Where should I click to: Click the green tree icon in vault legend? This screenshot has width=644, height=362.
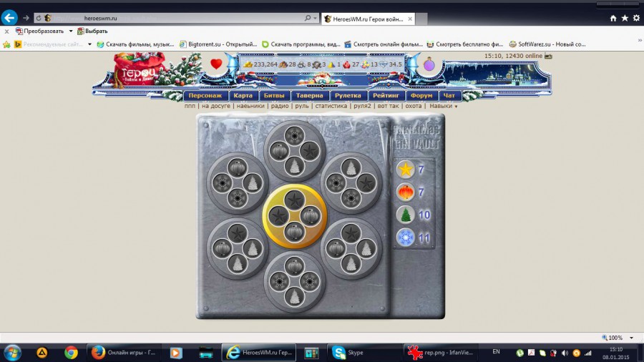point(406,215)
